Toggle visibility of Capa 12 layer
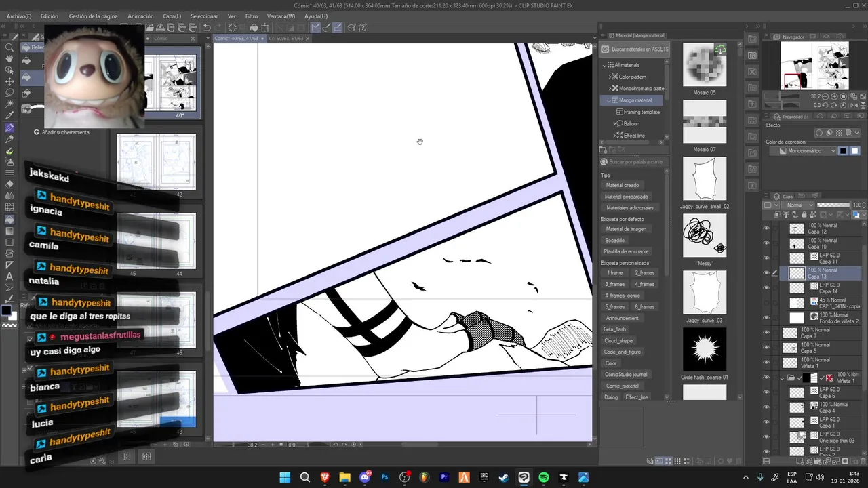This screenshot has width=868, height=488. point(766,228)
